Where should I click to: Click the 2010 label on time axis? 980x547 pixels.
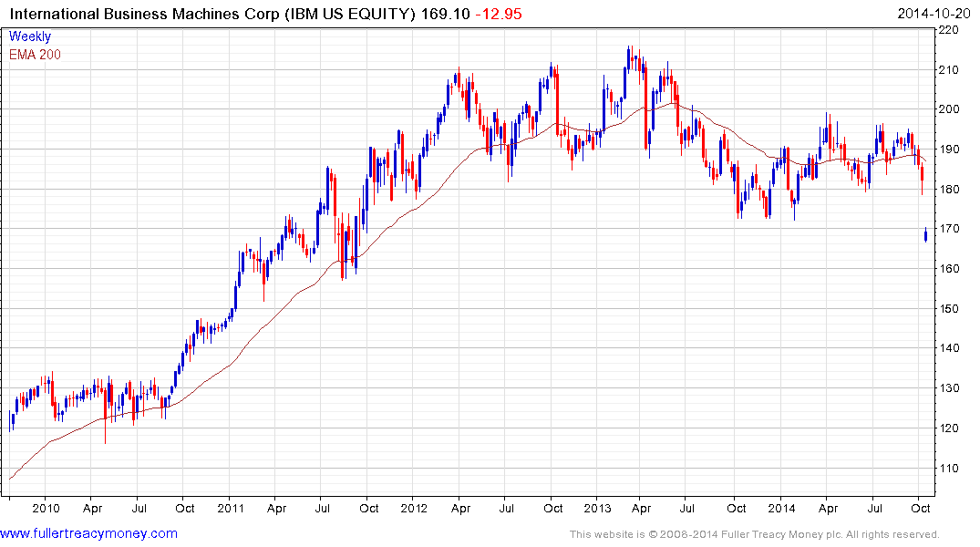(46, 508)
